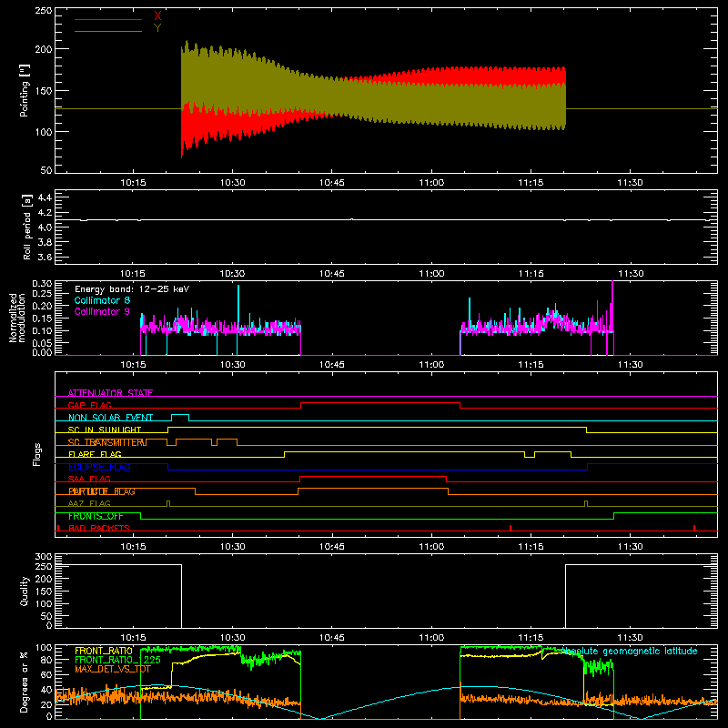Click the Normalized modulation axis title
Viewport: 728px width, 728px height.
point(17,318)
